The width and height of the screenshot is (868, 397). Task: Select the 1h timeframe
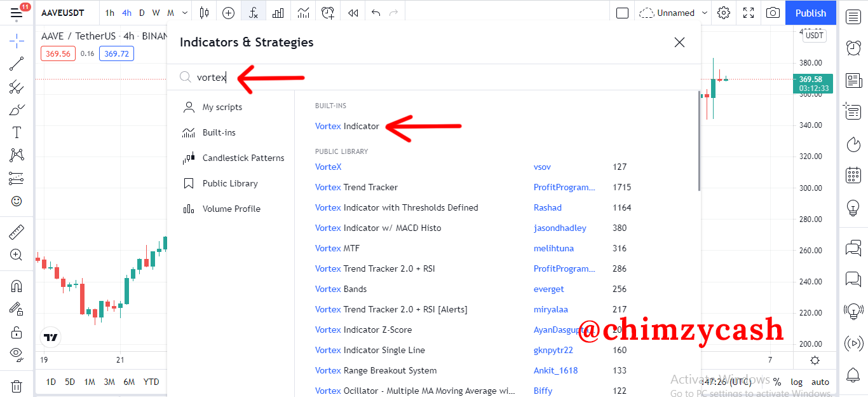(x=110, y=13)
